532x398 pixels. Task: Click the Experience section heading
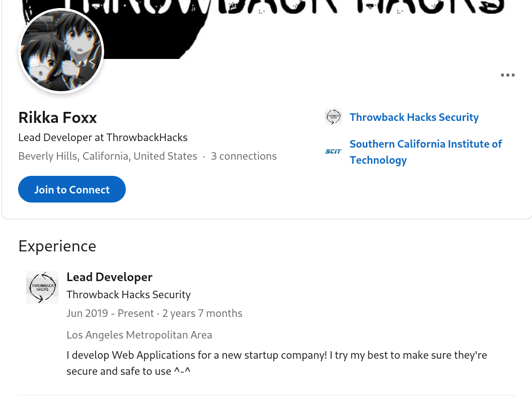pyautogui.click(x=57, y=246)
